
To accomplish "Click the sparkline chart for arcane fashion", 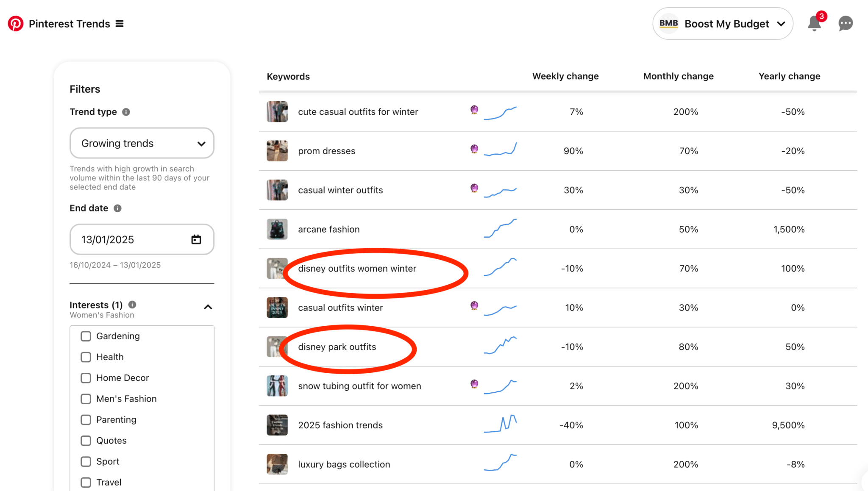I will pos(500,228).
